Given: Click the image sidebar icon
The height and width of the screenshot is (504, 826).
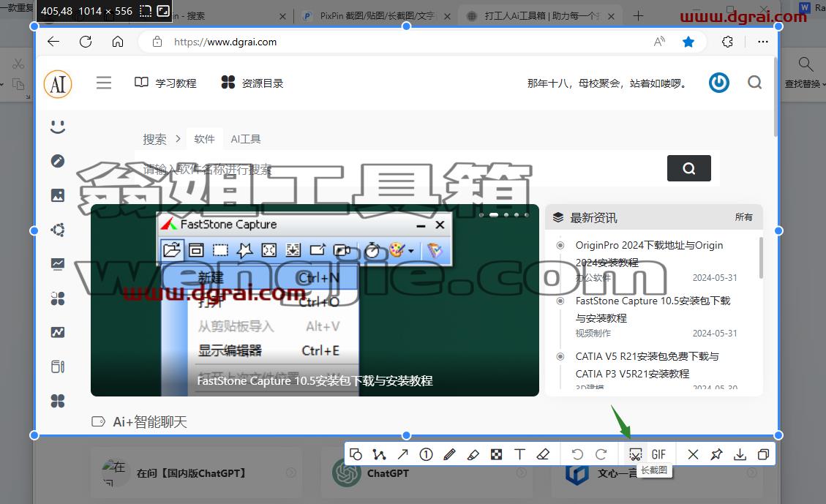Looking at the screenshot, I should (58, 195).
